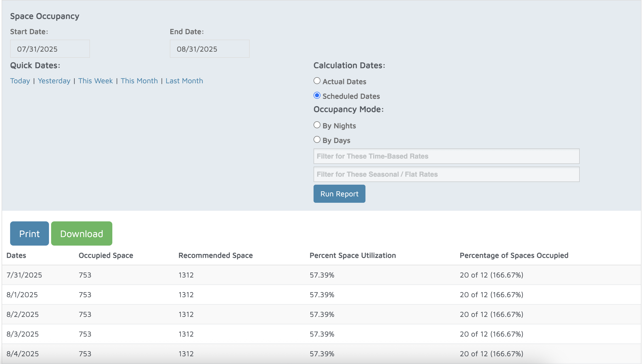
Task: Choose By Nights occupancy mode
Action: tap(317, 125)
